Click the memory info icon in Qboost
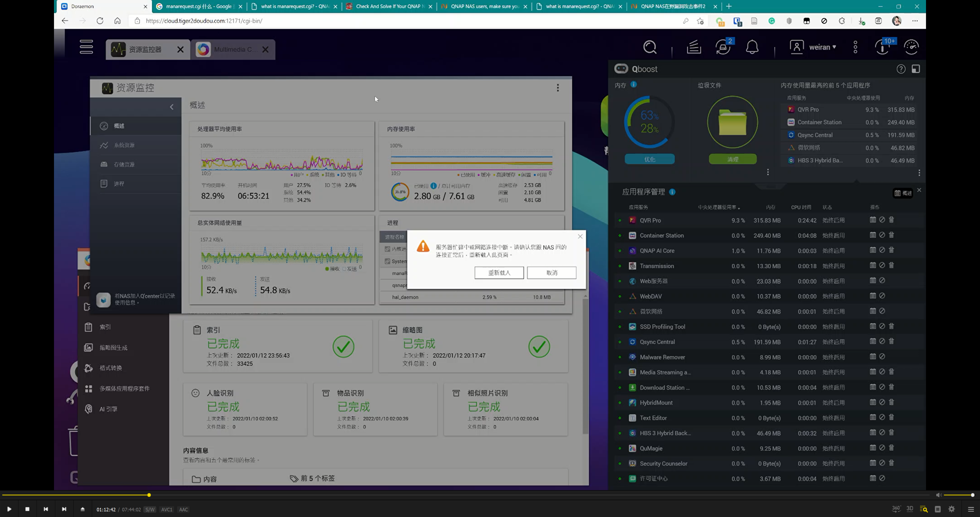The image size is (980, 517). pyautogui.click(x=634, y=85)
